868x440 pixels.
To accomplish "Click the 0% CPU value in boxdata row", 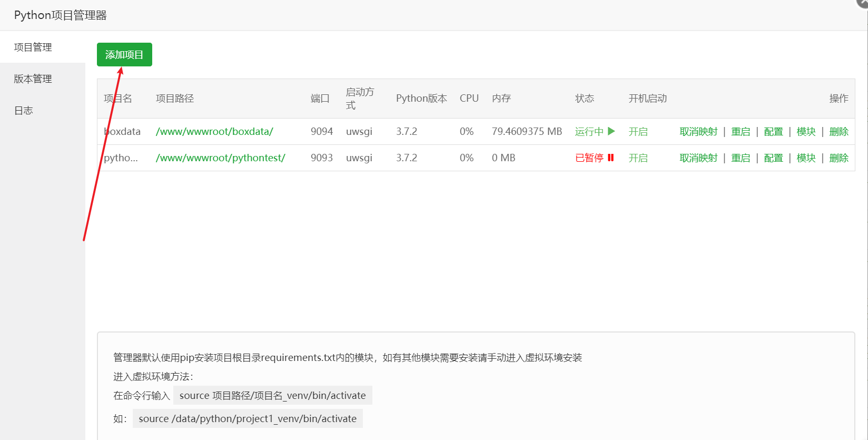I will click(467, 132).
